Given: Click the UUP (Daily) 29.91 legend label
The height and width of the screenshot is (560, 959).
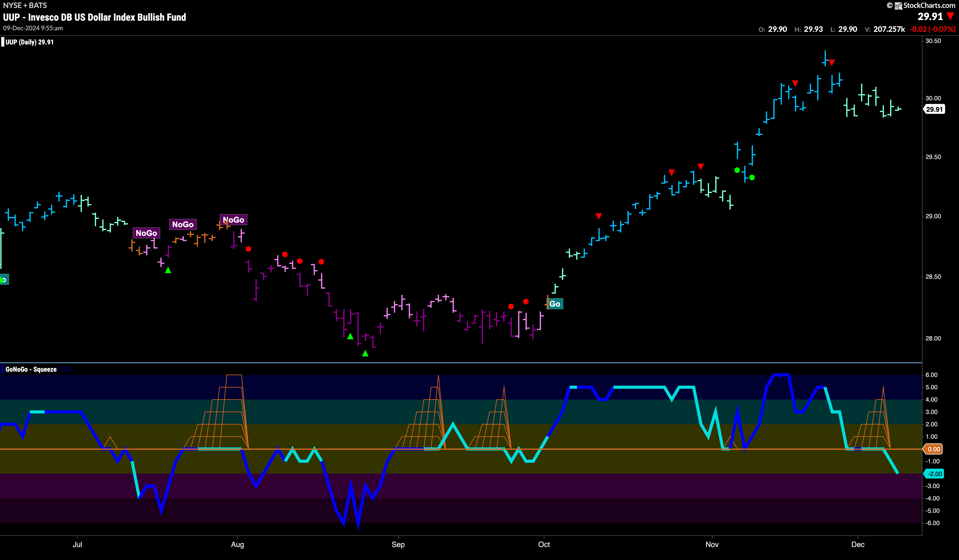Looking at the screenshot, I should 29,42.
